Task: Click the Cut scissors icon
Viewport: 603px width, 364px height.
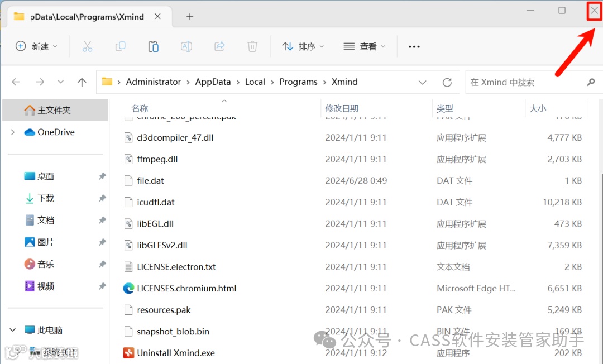Action: pyautogui.click(x=87, y=46)
